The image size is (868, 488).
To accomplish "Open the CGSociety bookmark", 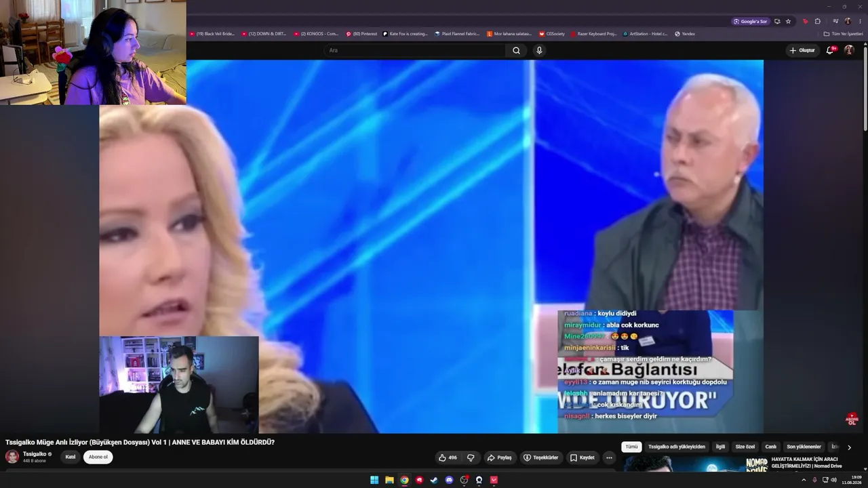I will click(552, 34).
